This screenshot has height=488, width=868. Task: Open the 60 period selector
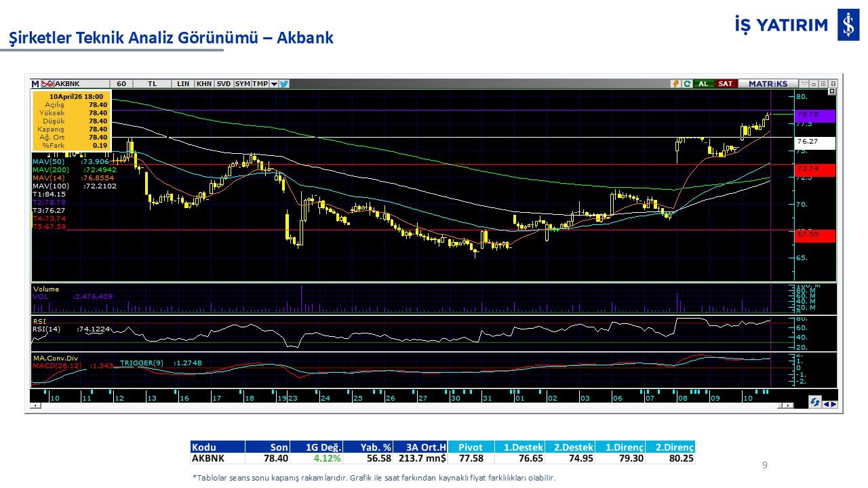point(121,84)
